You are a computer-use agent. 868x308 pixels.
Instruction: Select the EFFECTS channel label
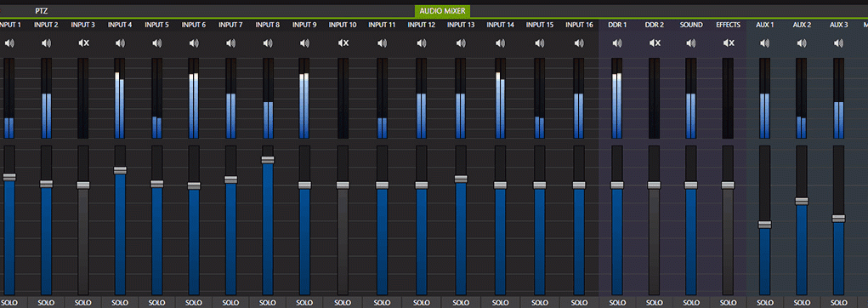coord(729,25)
